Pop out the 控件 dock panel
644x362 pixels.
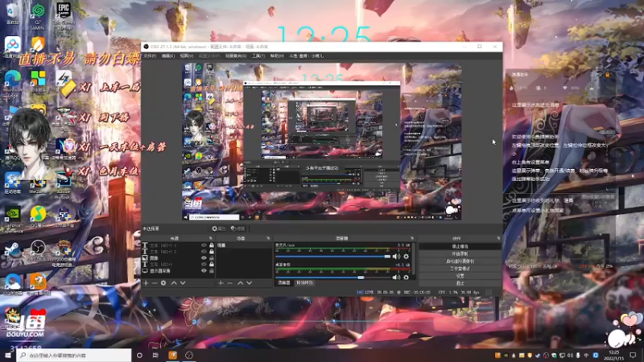point(498,238)
